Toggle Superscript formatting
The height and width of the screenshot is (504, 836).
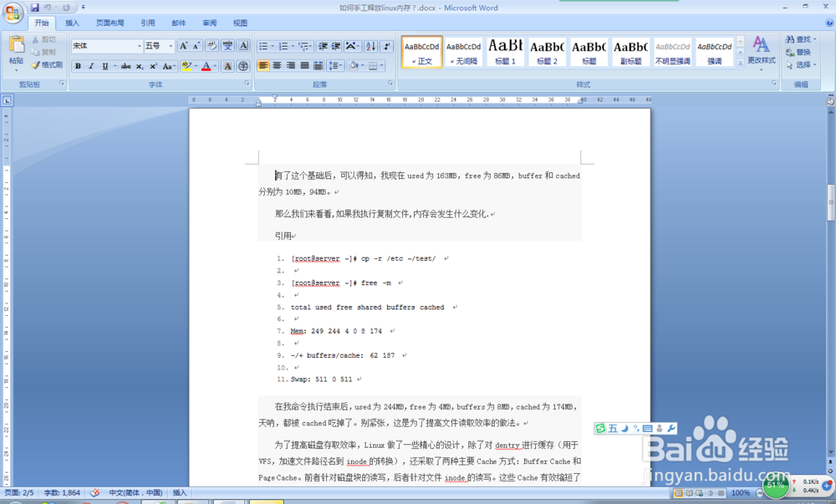[x=153, y=66]
